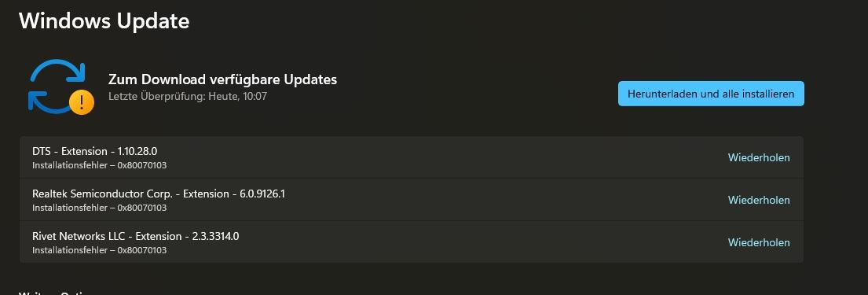868x295 pixels.
Task: Select the DTS - Extension update name
Action: coord(70,151)
